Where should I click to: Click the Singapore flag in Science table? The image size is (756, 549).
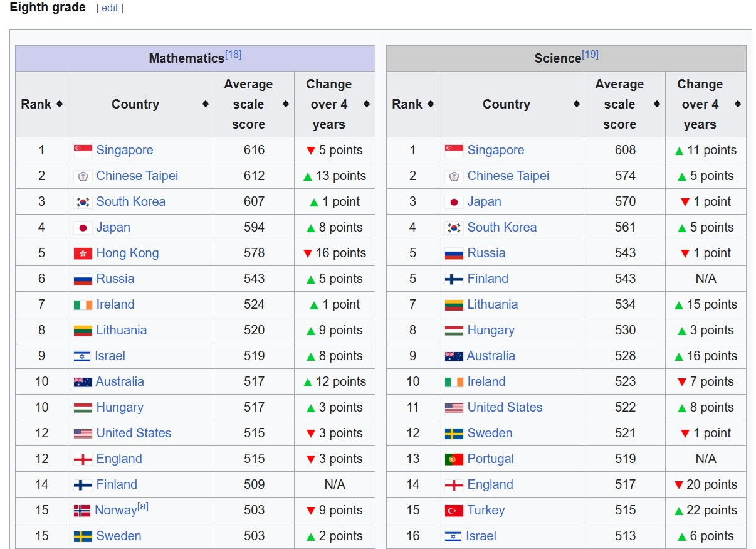coord(454,150)
